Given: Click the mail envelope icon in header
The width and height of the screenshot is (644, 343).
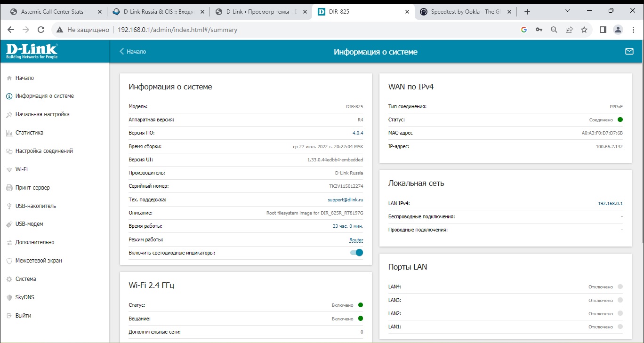Looking at the screenshot, I should pos(629,51).
